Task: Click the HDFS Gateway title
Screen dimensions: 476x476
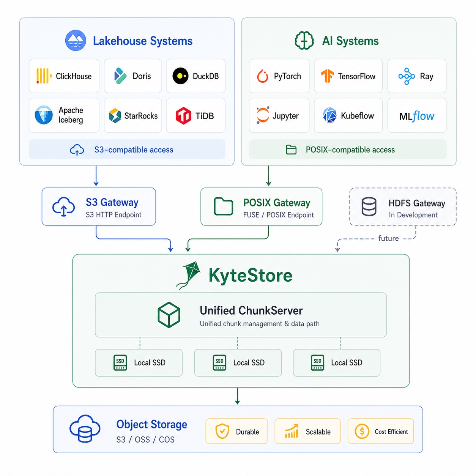Action: point(417,203)
